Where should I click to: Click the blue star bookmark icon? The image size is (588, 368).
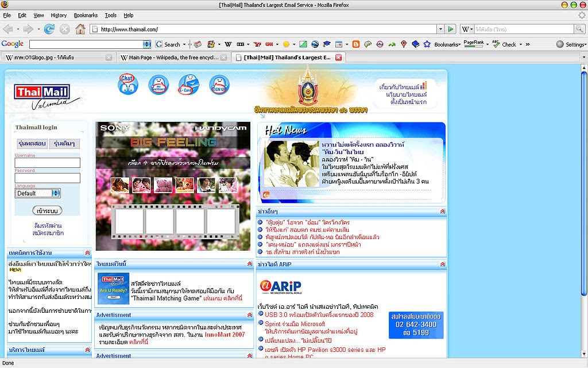point(427,44)
